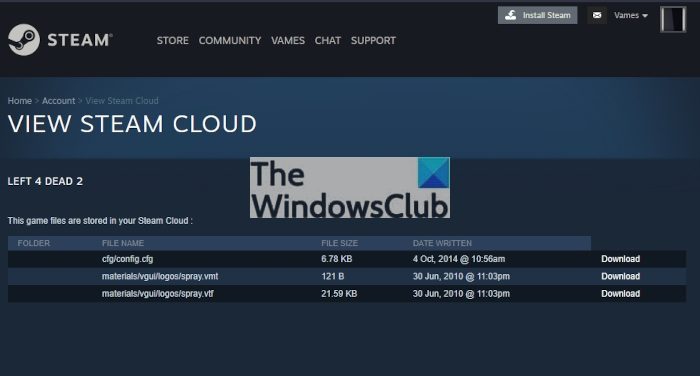700x376 pixels.
Task: Select the materials/vgui/logos/spray.vmt file name
Action: pyautogui.click(x=160, y=276)
